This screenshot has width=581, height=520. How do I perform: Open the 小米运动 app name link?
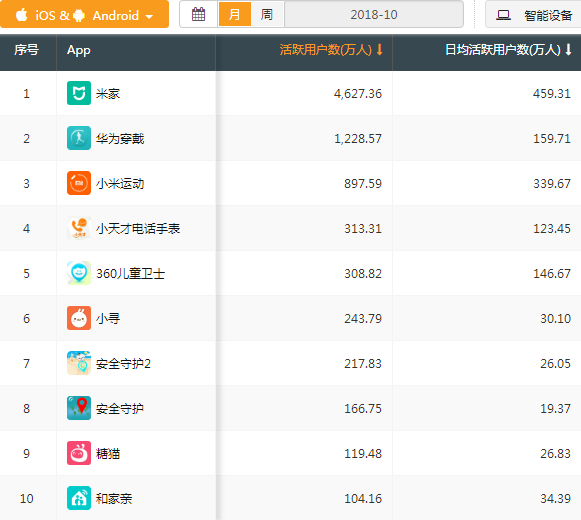pyautogui.click(x=120, y=183)
